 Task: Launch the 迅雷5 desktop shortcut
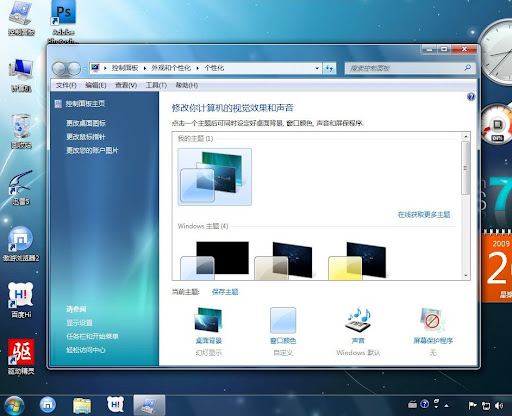point(21,187)
